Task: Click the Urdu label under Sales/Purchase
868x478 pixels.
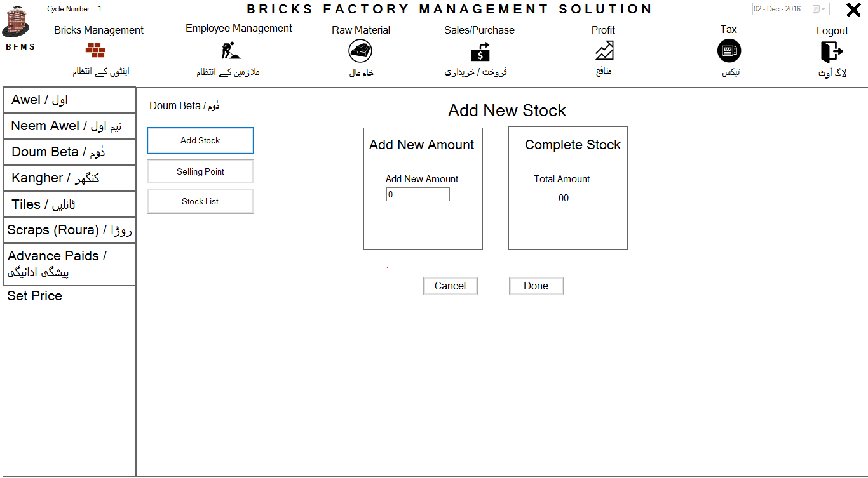Action: [475, 72]
